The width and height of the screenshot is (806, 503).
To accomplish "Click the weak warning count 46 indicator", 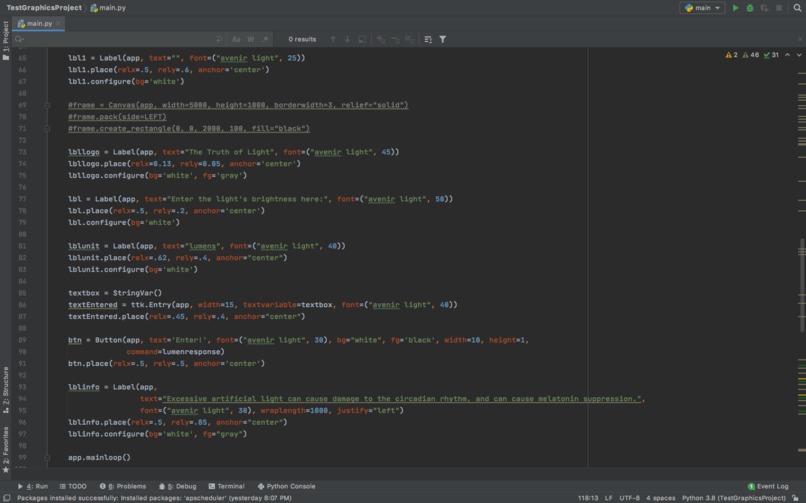I will (750, 55).
